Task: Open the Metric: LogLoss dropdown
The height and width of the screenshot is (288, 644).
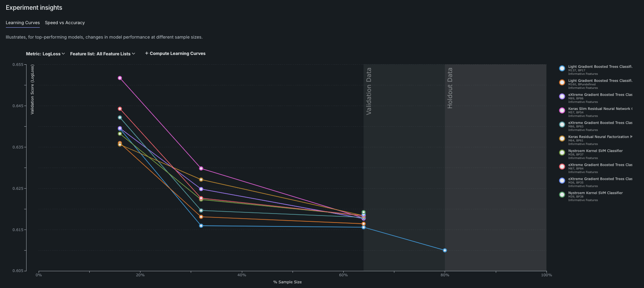Action: pos(45,54)
